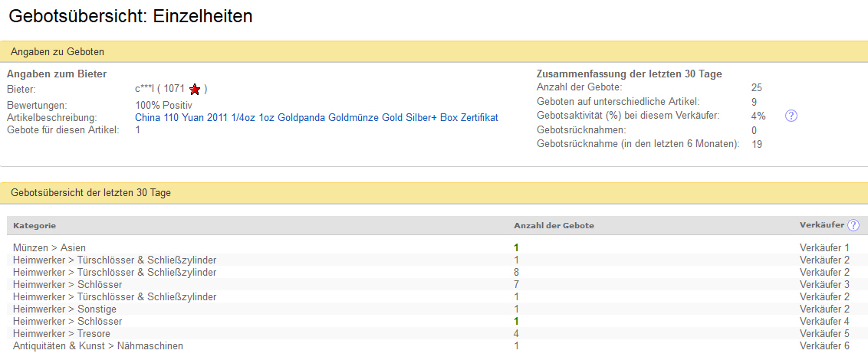This screenshot has width=868, height=360.
Task: Click Verkäufer 6 in seller column
Action: pyautogui.click(x=824, y=345)
